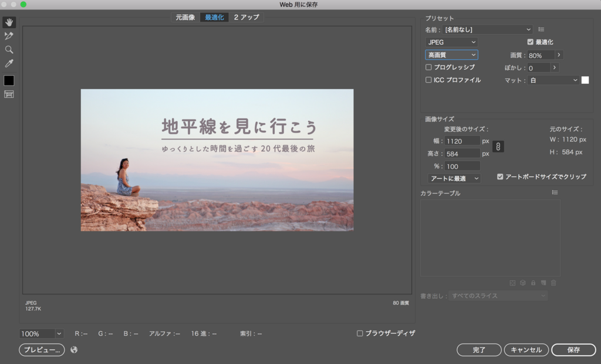Click the new color icon in color table

543,283
